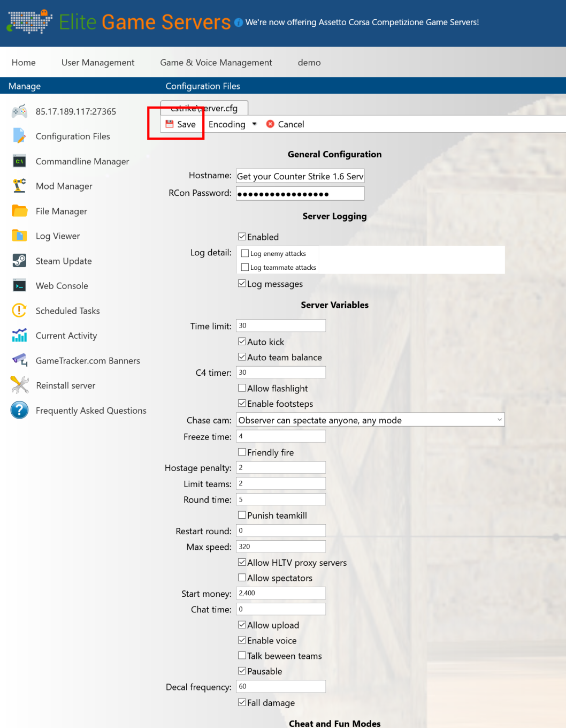The height and width of the screenshot is (728, 566).
Task: Toggle Auto kick checkbox
Action: point(242,342)
